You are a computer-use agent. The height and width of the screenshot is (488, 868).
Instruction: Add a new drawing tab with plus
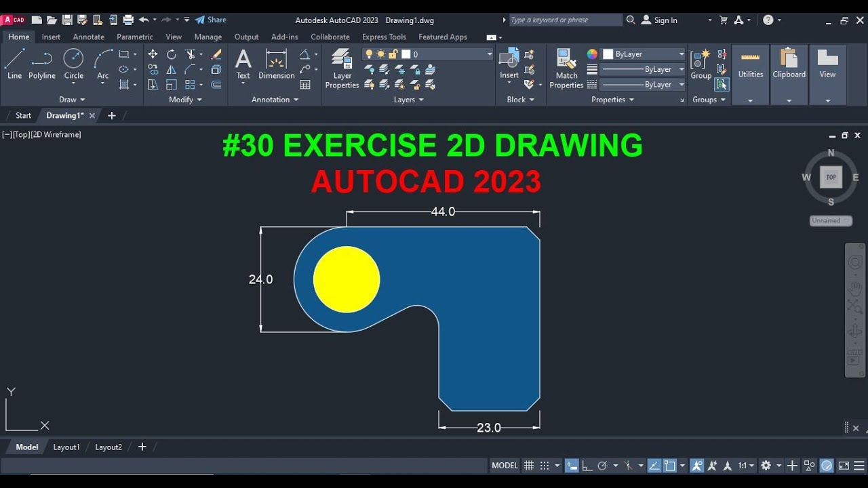[x=112, y=115]
